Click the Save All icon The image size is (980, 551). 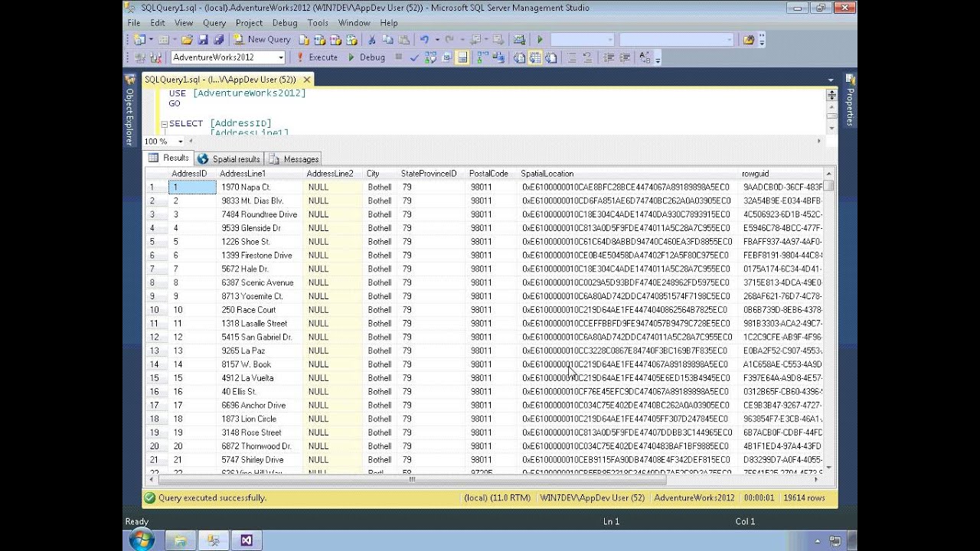(219, 40)
